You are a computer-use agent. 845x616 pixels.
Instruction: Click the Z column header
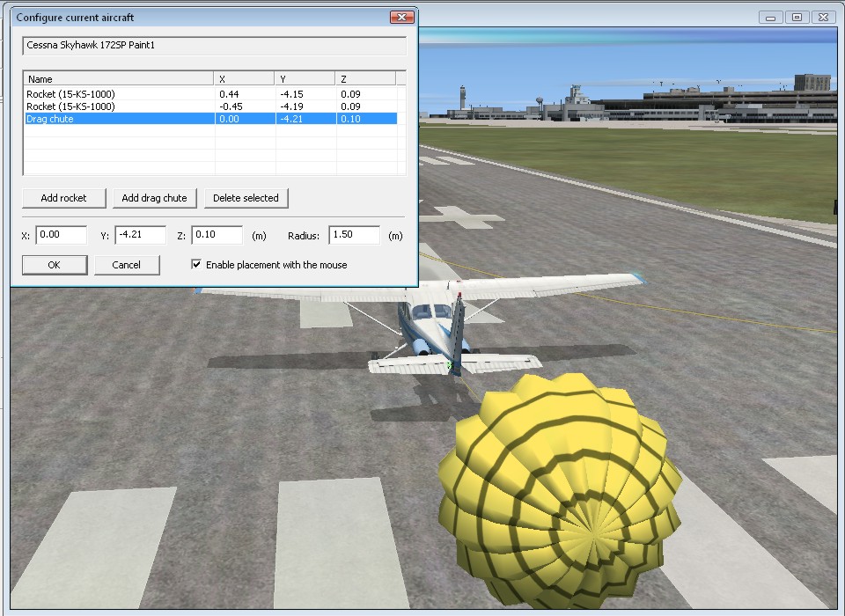(365, 78)
